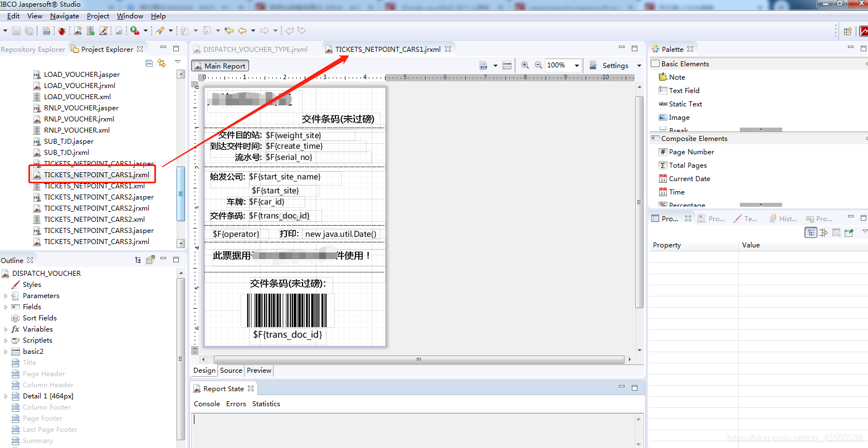The width and height of the screenshot is (868, 448).
Task: Click the green run with toolbox icon
Action: tap(135, 31)
